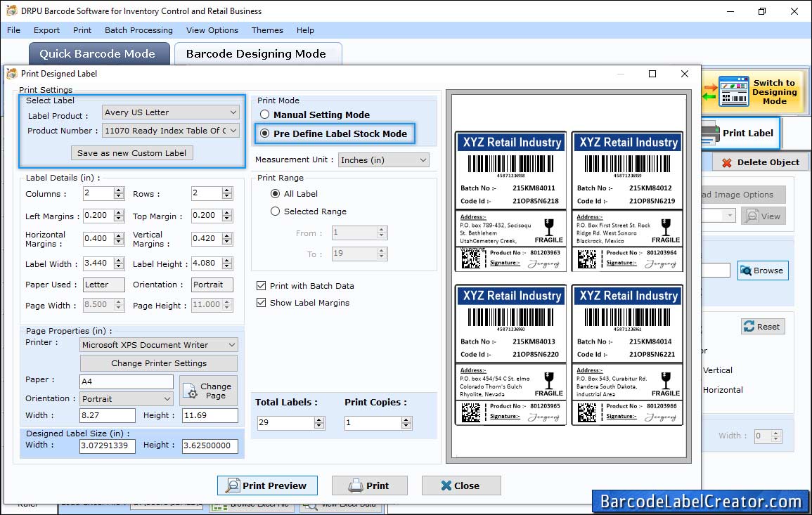812x515 pixels.
Task: Click the Print Preview magnifier icon
Action: (x=233, y=485)
